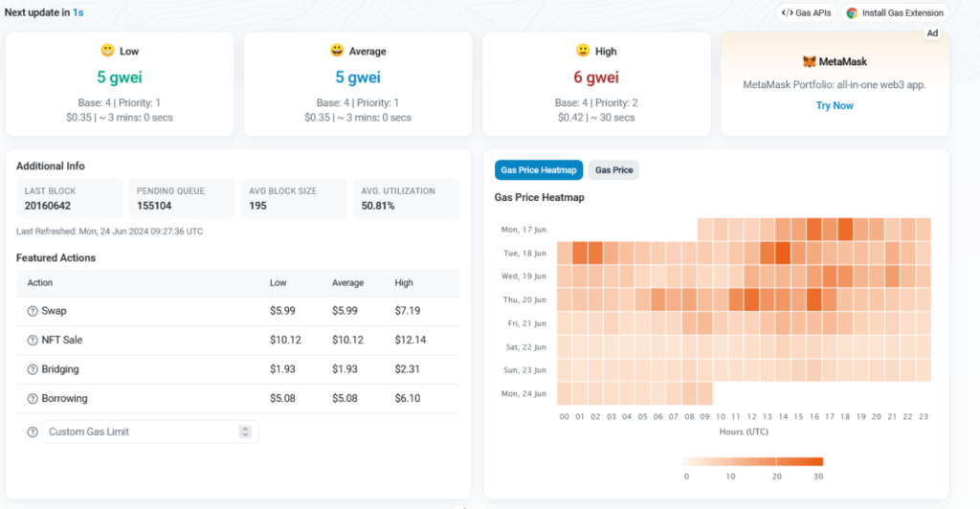Switch to the Gas Price Heatmap tab
Screen dimensions: 980x509
pos(539,170)
